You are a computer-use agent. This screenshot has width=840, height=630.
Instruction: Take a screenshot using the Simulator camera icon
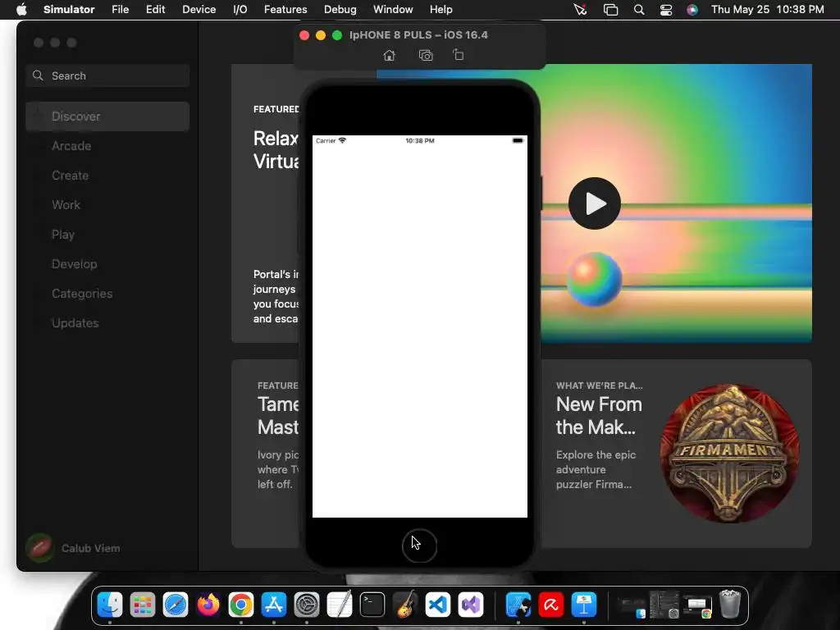coord(426,55)
